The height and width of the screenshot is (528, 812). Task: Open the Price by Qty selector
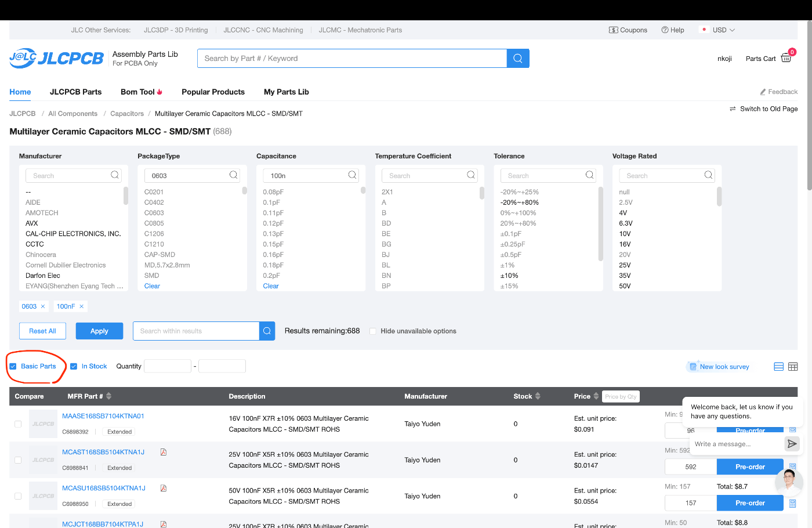tap(621, 396)
